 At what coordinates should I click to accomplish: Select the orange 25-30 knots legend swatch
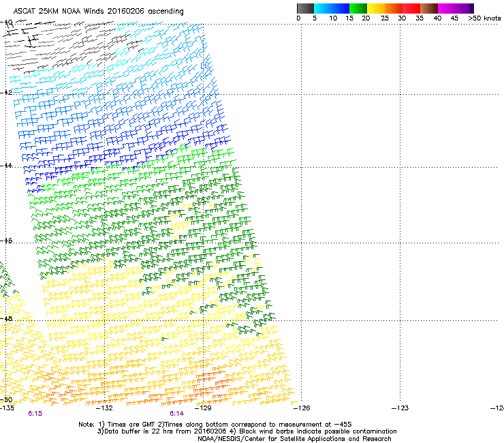click(x=394, y=8)
